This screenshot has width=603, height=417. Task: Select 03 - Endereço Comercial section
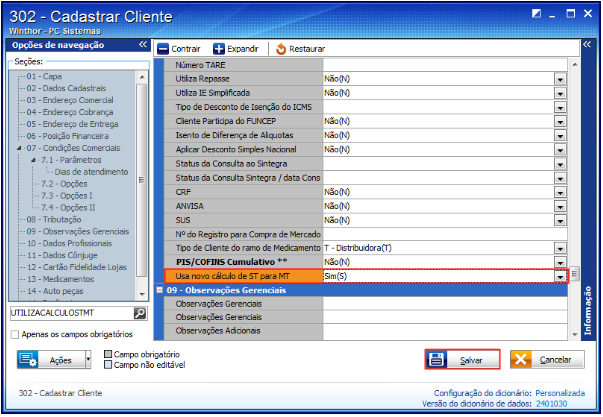coord(70,100)
